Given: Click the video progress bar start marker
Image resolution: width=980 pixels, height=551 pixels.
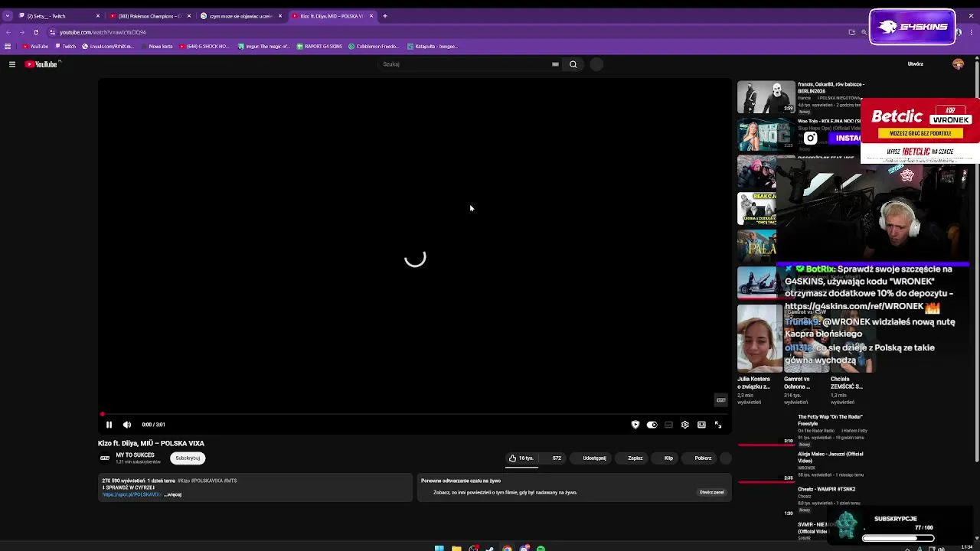Looking at the screenshot, I should coord(102,415).
